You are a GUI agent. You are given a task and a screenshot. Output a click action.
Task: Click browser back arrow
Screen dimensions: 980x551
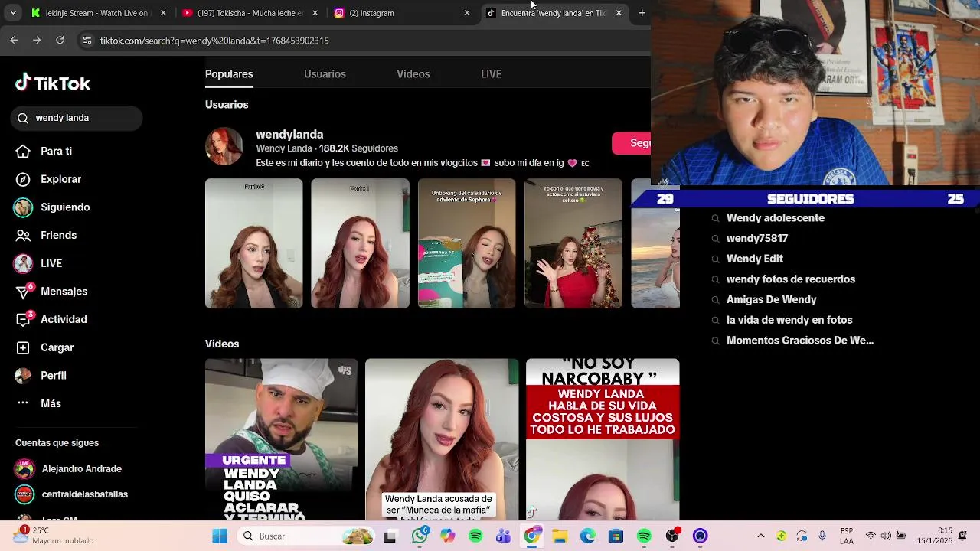tap(14, 40)
